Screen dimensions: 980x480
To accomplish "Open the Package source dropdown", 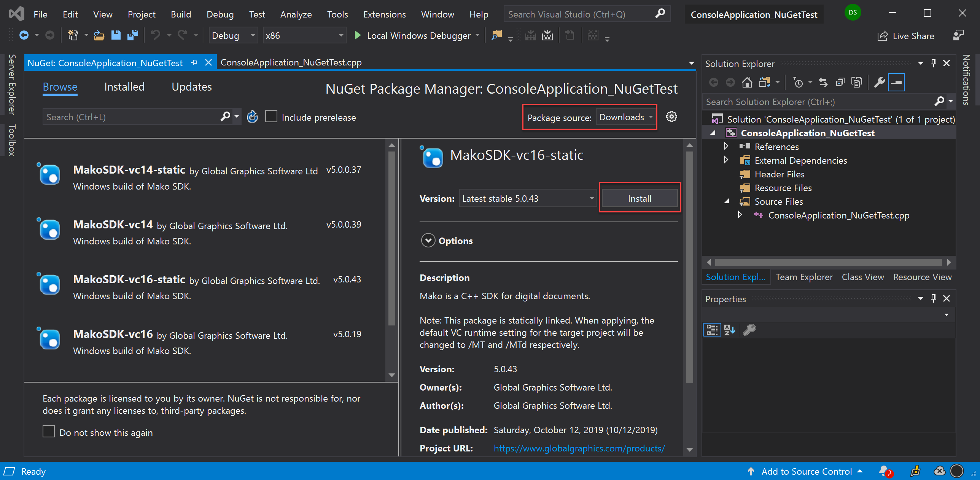I will (x=626, y=117).
